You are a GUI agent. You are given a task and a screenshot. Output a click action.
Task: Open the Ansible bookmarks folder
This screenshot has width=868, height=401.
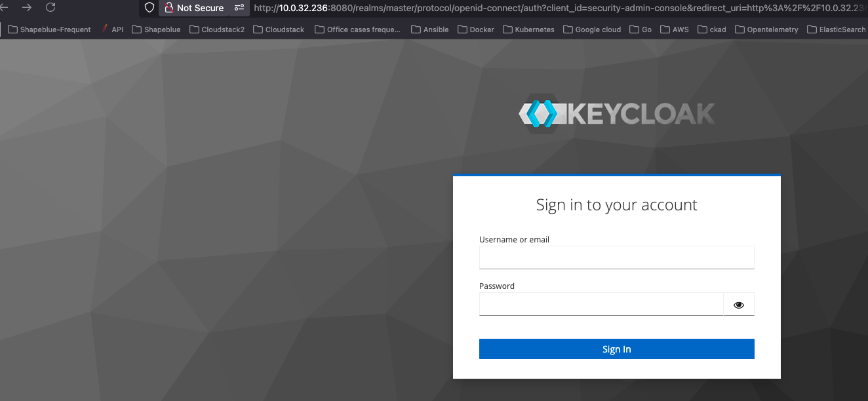point(430,29)
